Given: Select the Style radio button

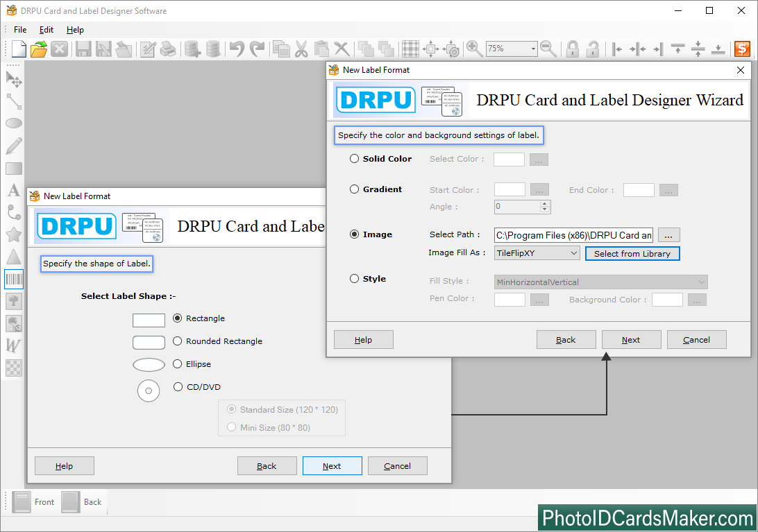Looking at the screenshot, I should point(354,278).
